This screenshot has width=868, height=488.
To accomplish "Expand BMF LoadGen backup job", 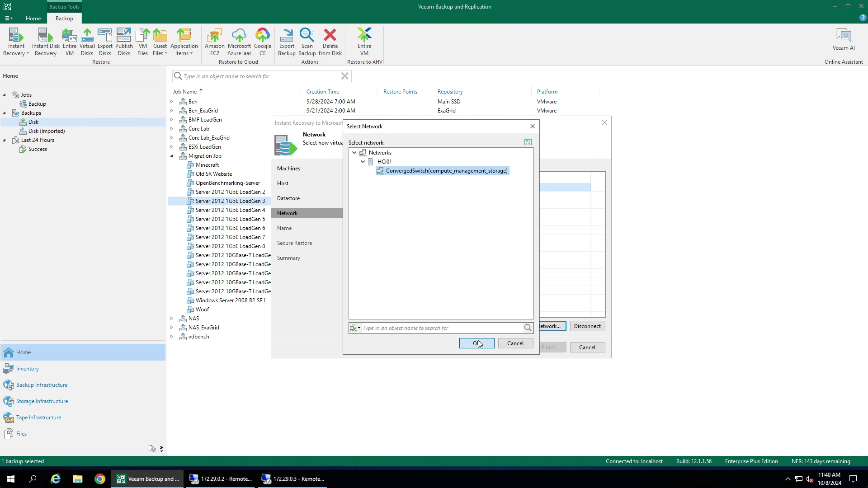I will 172,120.
